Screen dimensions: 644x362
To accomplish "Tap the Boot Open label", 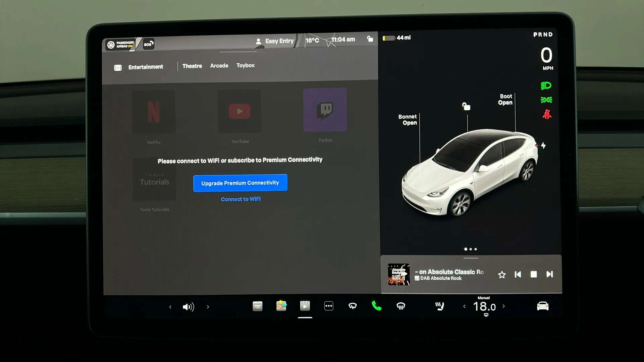I will click(505, 100).
